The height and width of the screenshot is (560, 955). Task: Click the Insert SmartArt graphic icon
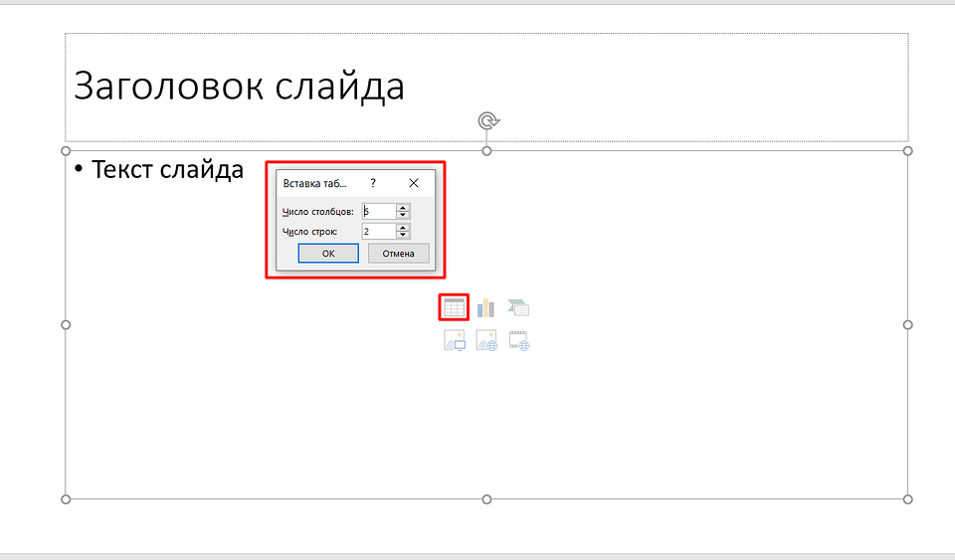tap(518, 308)
